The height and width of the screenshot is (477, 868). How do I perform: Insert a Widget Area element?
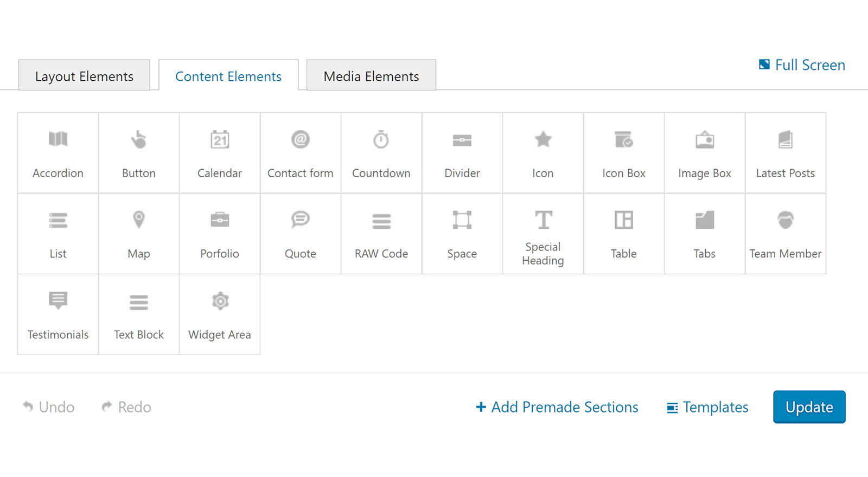tap(220, 314)
